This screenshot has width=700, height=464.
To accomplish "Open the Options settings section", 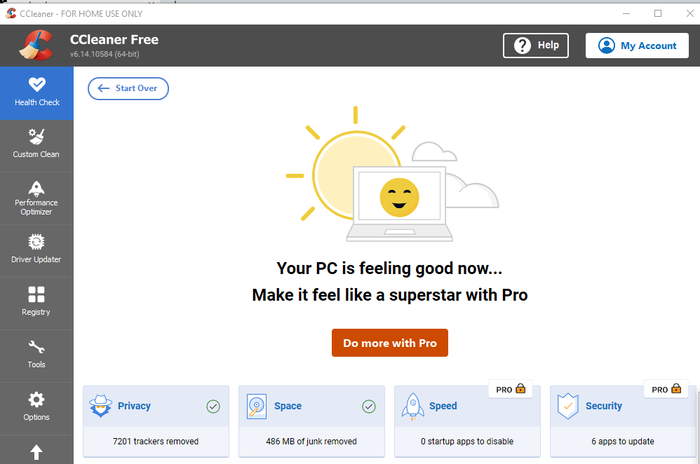I will tap(37, 408).
